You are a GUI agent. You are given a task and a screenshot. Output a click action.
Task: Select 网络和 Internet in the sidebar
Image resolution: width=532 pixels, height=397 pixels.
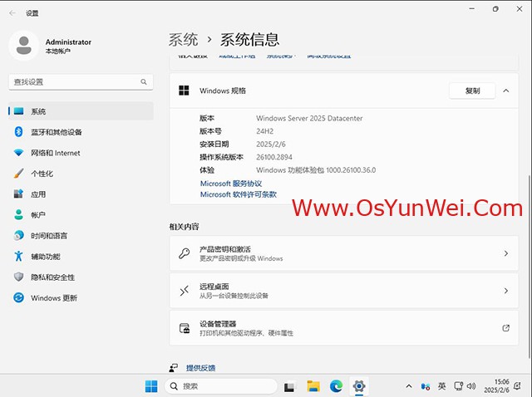(x=81, y=153)
